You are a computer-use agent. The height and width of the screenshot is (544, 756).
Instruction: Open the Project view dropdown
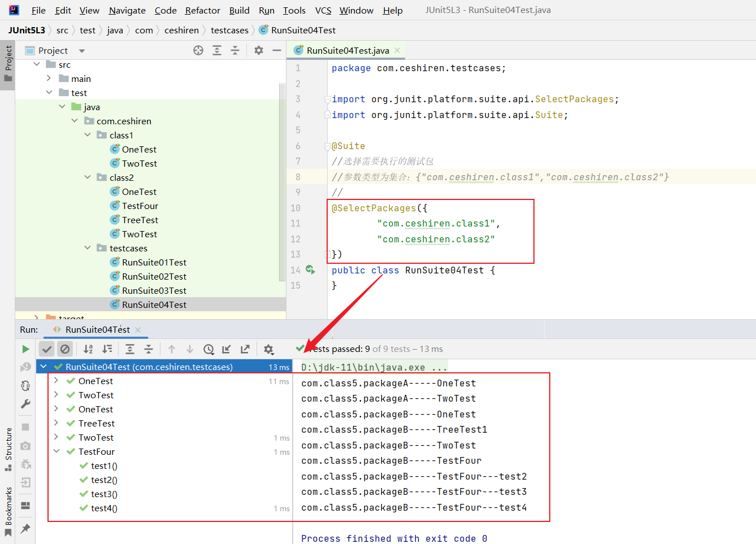tap(82, 51)
